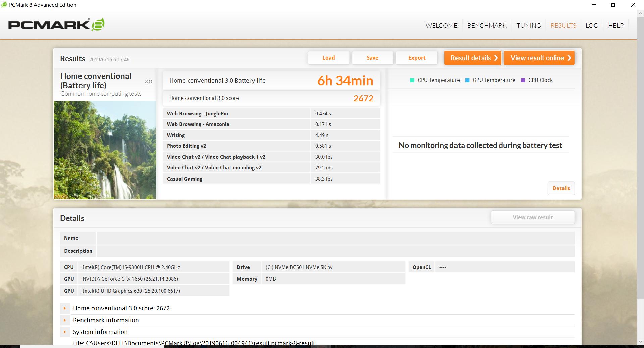644x348 pixels.
Task: Click the 6h 34min battery life value
Action: tap(345, 81)
